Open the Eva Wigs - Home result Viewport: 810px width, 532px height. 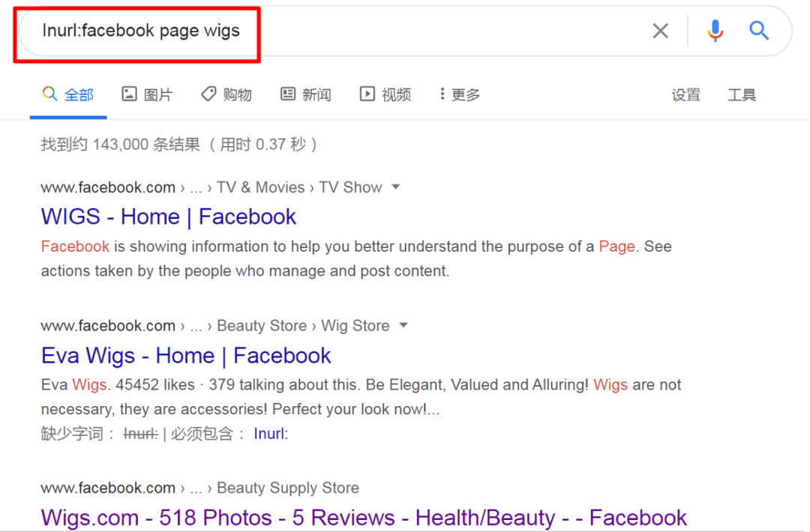[185, 355]
